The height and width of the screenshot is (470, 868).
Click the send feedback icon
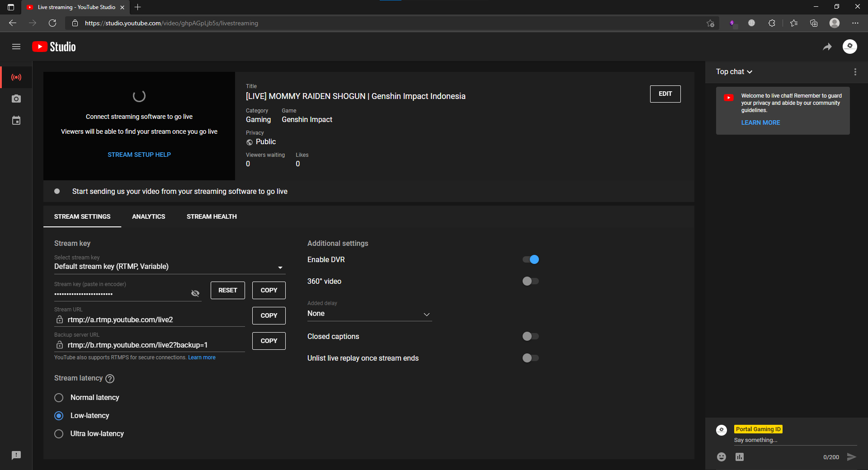[x=16, y=455]
